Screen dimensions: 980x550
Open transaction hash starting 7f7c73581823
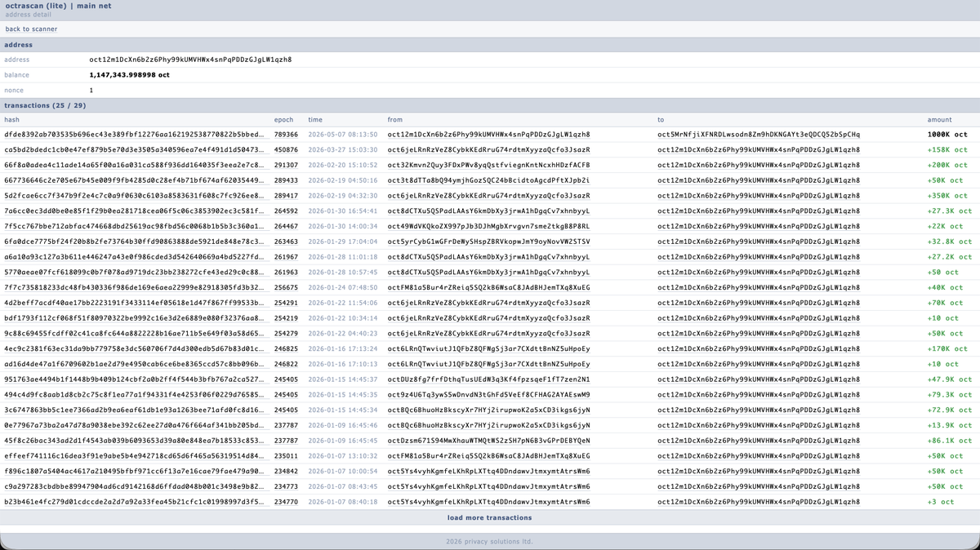coord(135,287)
